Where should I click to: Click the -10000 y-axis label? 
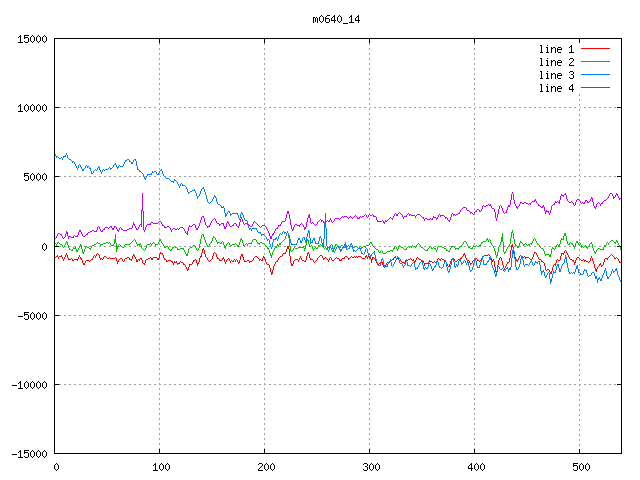(x=28, y=384)
